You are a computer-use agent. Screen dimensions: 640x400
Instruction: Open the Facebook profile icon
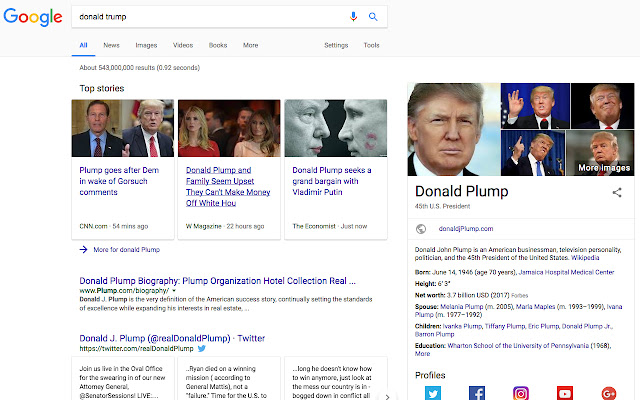coord(477,393)
